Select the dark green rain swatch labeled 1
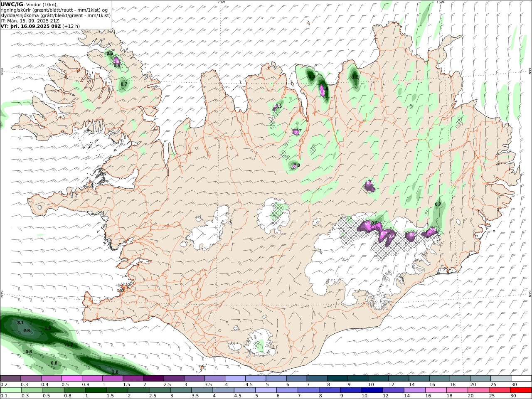 [96, 390]
